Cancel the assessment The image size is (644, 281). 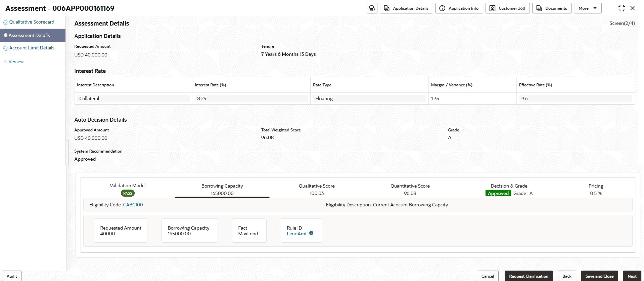pos(488,276)
